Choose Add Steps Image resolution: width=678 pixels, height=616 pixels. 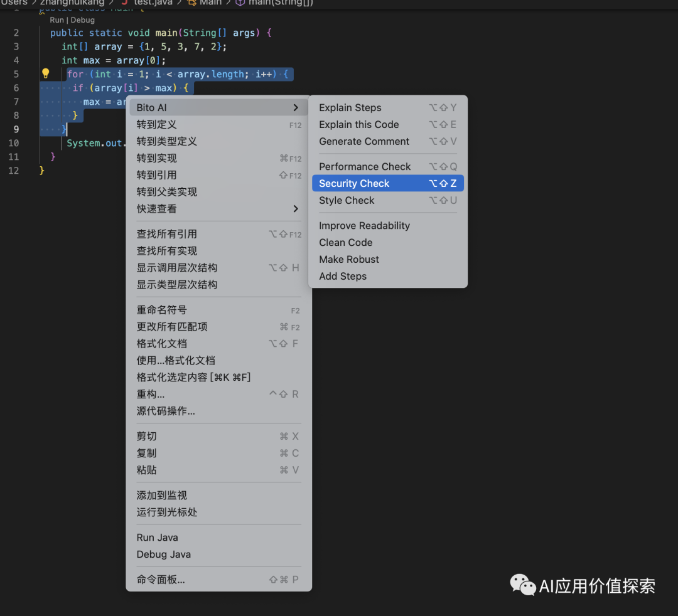coord(387,276)
